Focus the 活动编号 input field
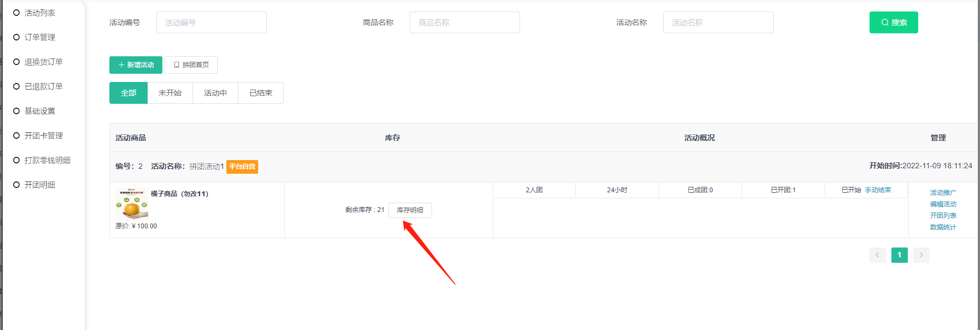Image resolution: width=980 pixels, height=330 pixels. [x=211, y=22]
